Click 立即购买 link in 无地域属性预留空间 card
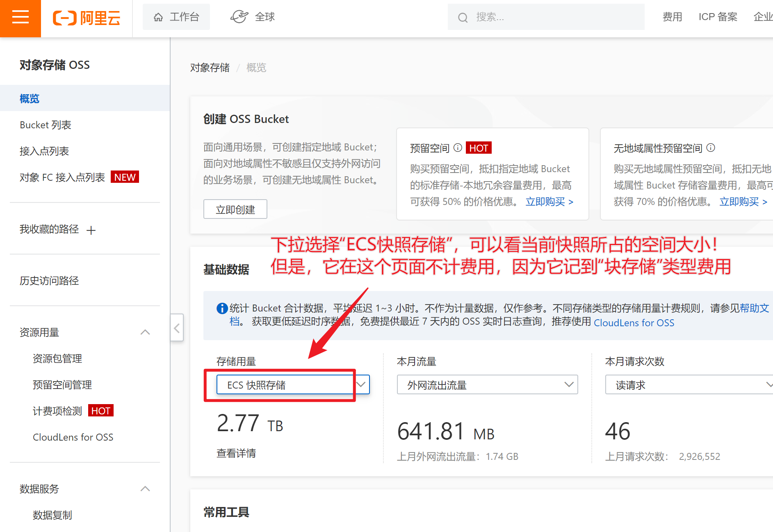Screen dimensions: 773x532 pyautogui.click(x=743, y=202)
